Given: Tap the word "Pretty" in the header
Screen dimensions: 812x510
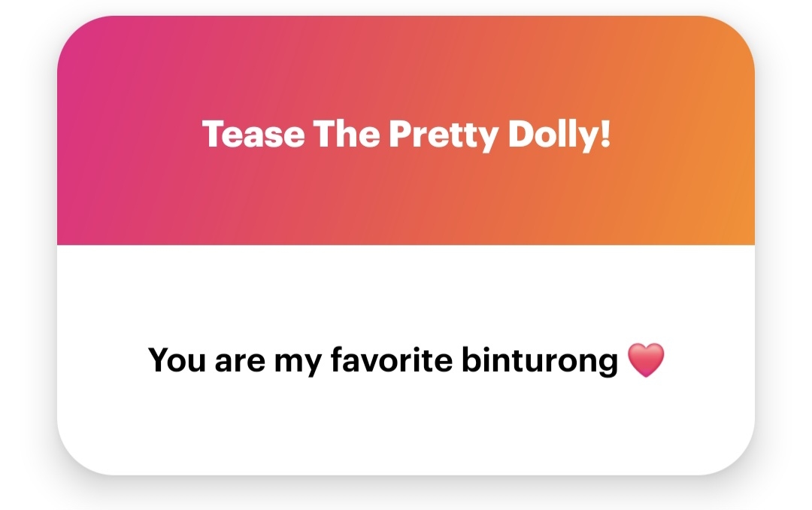Looking at the screenshot, I should 444,135.
